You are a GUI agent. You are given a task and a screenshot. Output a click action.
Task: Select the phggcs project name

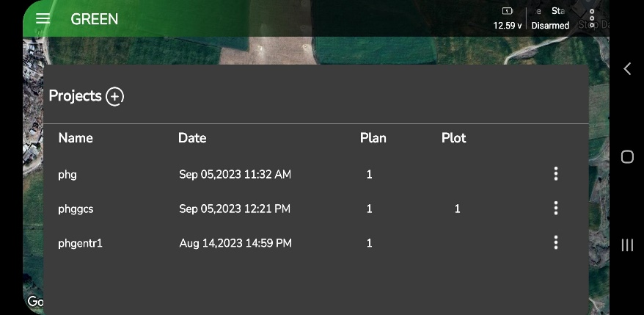76,209
